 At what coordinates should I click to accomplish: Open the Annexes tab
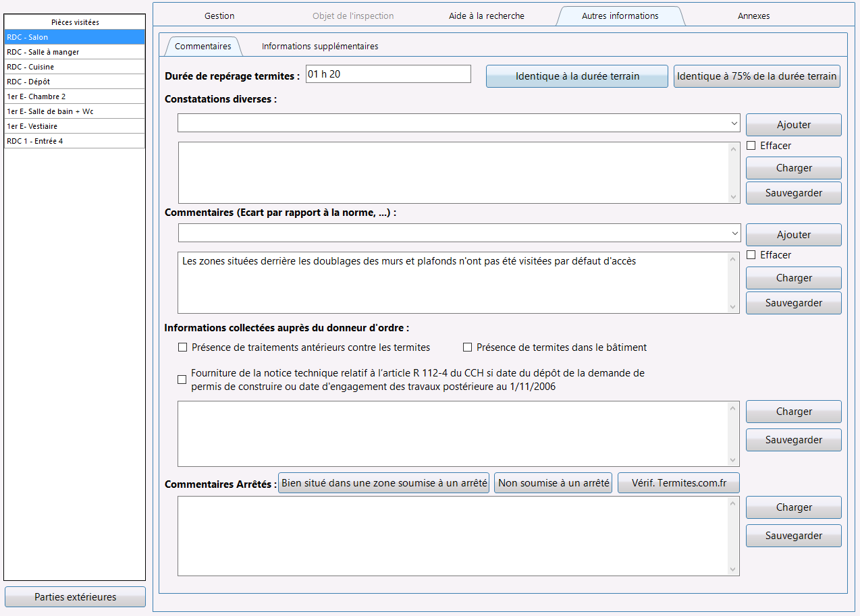coord(753,16)
